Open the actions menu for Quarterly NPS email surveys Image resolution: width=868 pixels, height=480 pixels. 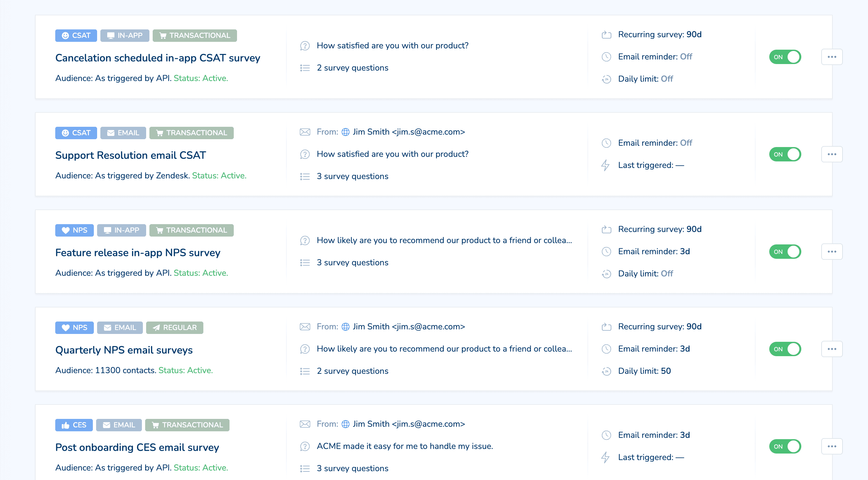pyautogui.click(x=832, y=349)
